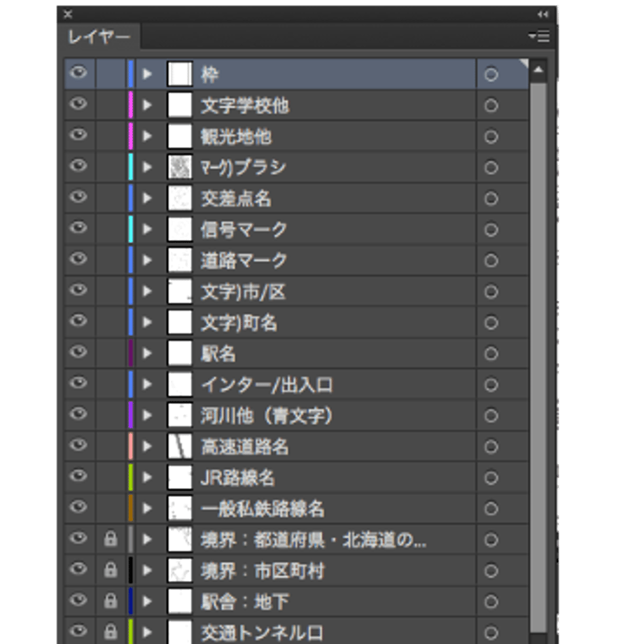Screen dimensions: 644x644
Task: Click the target circle for 境界：市区町村
Action: pos(491,571)
